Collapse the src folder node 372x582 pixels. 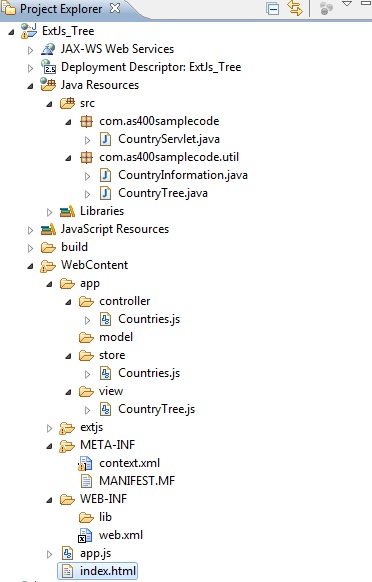(49, 104)
